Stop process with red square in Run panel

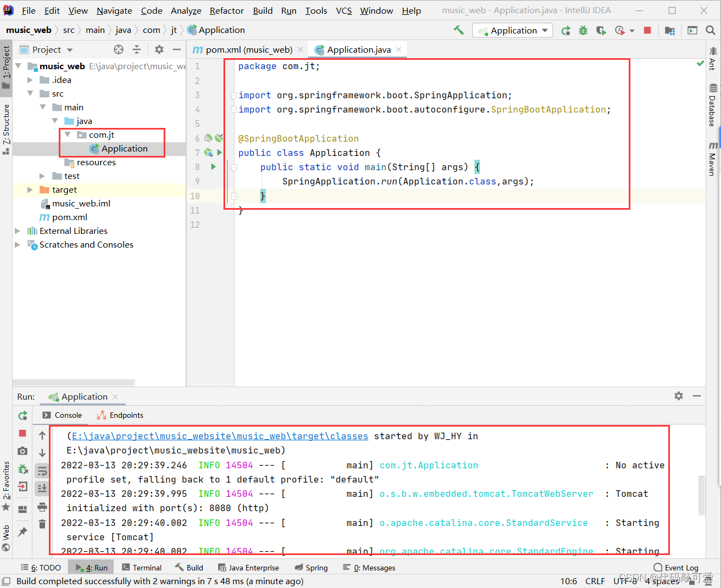(x=23, y=433)
